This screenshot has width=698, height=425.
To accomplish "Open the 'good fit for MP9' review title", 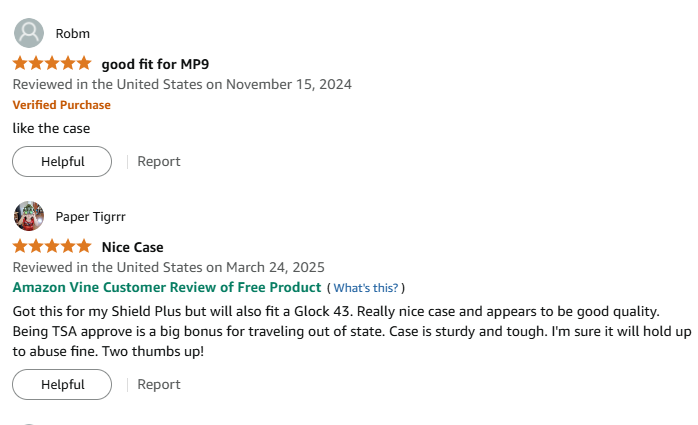I will pyautogui.click(x=155, y=64).
